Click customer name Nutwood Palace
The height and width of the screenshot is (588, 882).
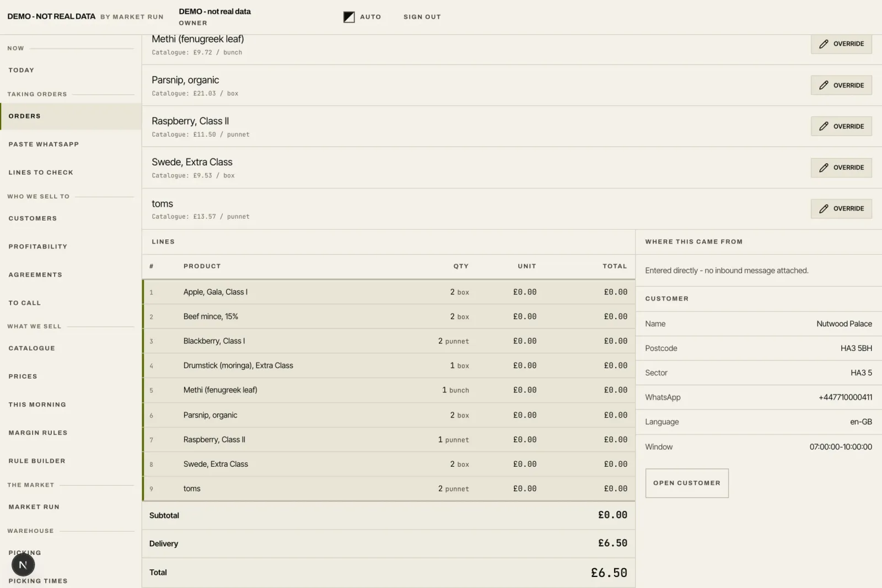(x=844, y=324)
